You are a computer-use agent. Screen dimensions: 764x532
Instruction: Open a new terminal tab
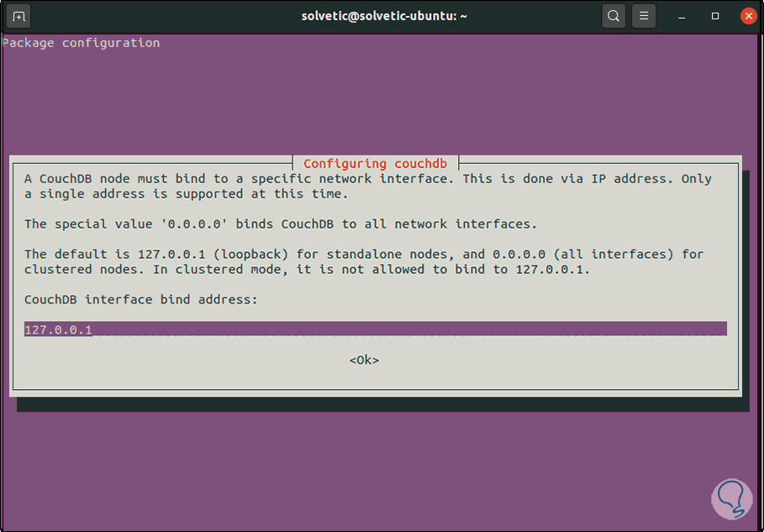(18, 17)
